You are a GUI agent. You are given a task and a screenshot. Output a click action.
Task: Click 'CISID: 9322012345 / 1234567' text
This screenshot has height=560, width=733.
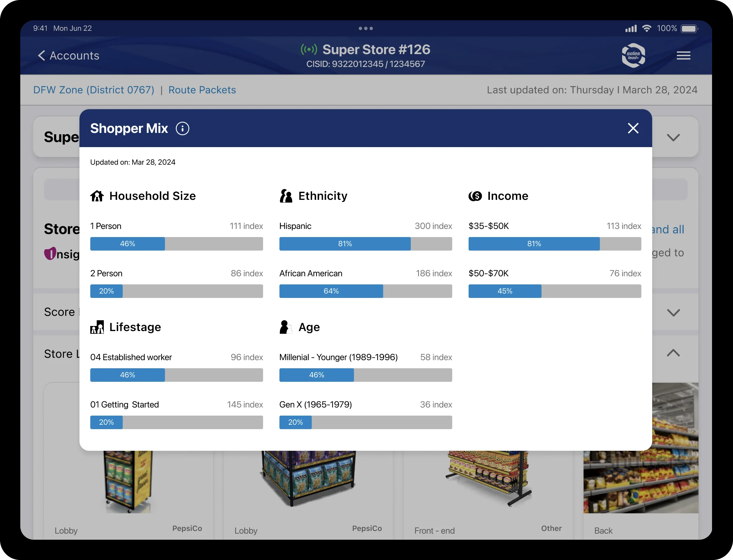point(365,64)
